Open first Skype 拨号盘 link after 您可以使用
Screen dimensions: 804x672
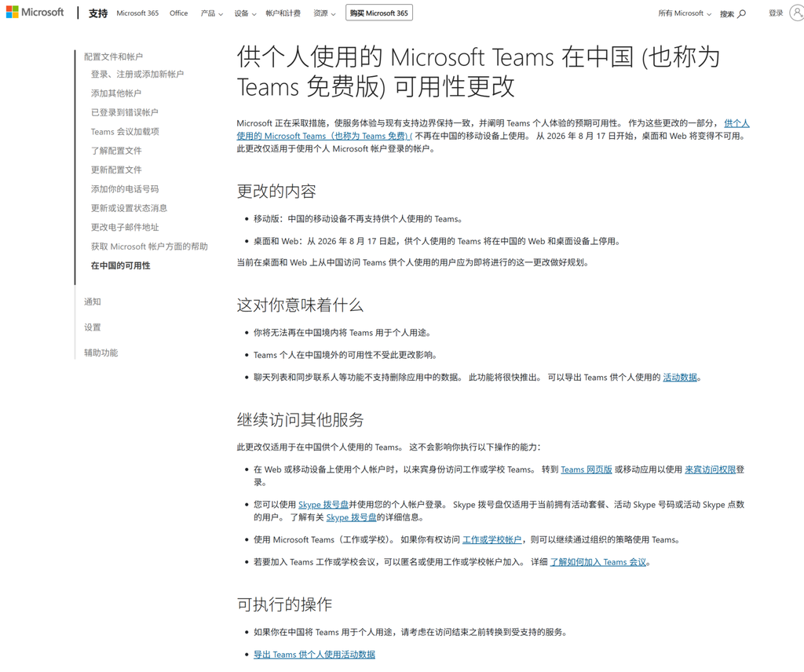(323, 504)
